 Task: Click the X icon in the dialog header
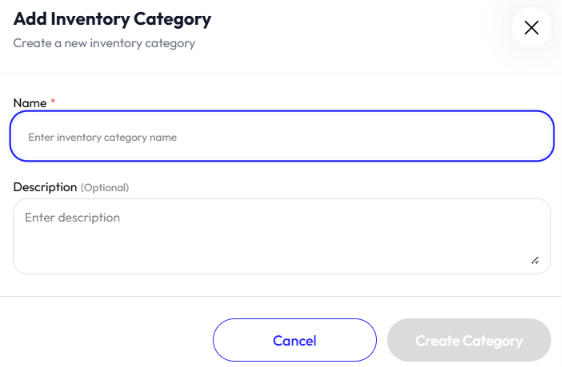click(531, 28)
